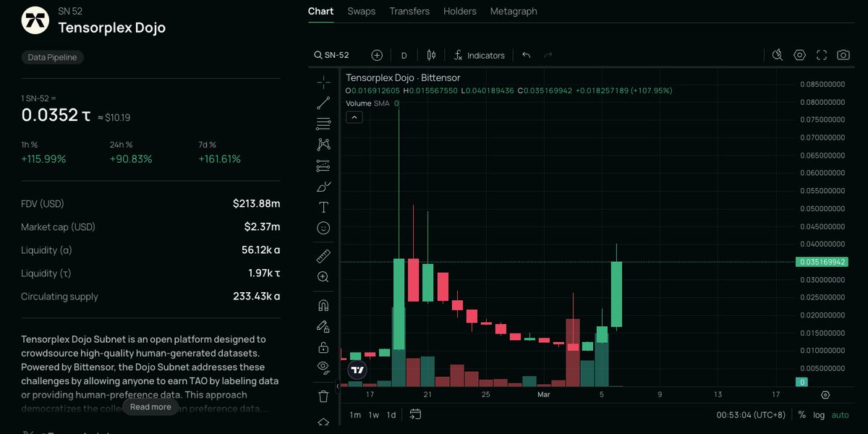Select the ruler measure tool

(x=323, y=256)
